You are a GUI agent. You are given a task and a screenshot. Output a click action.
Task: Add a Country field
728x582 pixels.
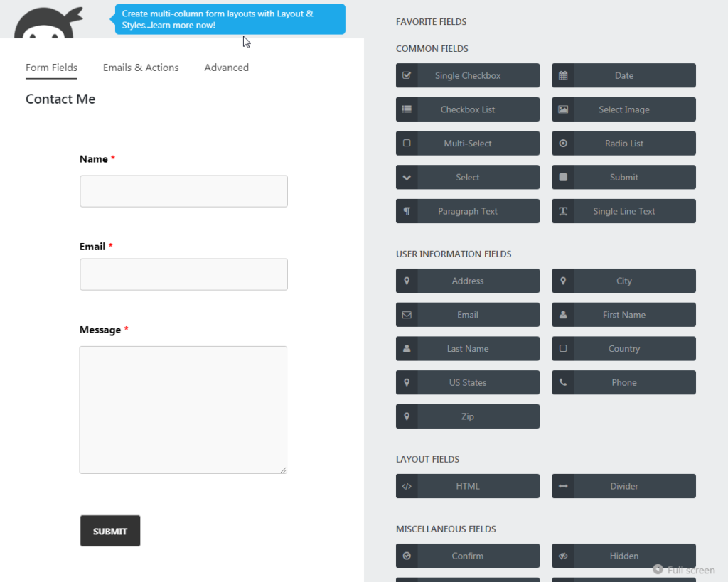pos(623,348)
